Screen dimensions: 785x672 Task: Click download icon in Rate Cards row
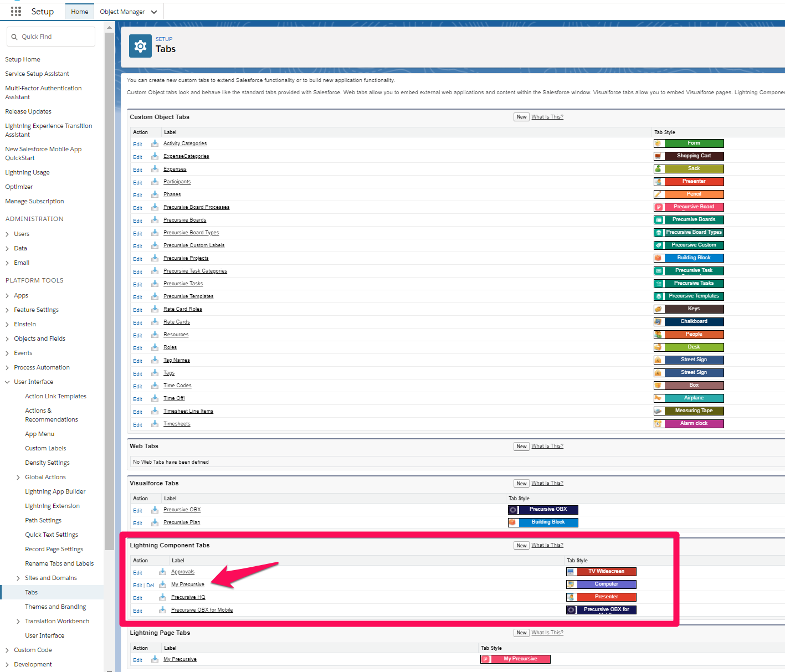pyautogui.click(x=155, y=322)
